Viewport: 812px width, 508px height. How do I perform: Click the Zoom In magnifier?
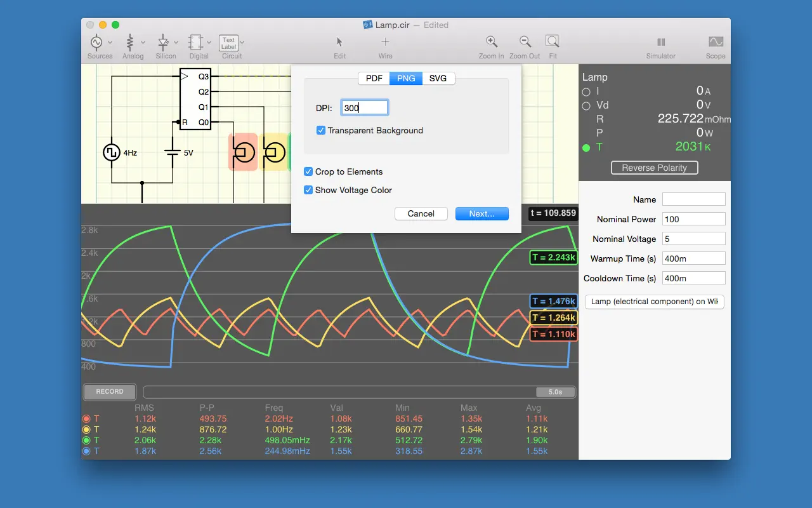(491, 42)
